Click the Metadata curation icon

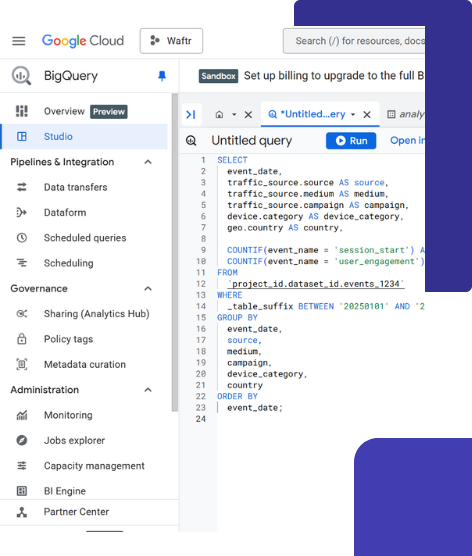(22, 364)
